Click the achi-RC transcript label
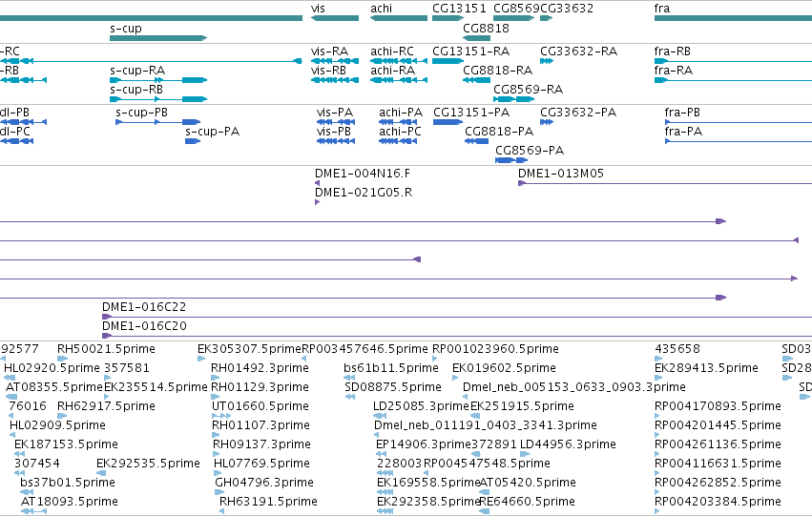This screenshot has height=516, width=812. pos(392,52)
